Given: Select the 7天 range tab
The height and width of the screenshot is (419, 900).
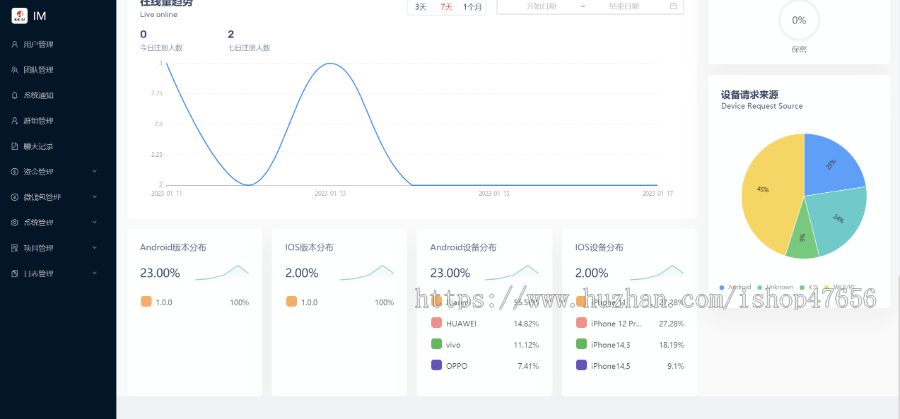Looking at the screenshot, I should point(447,7).
